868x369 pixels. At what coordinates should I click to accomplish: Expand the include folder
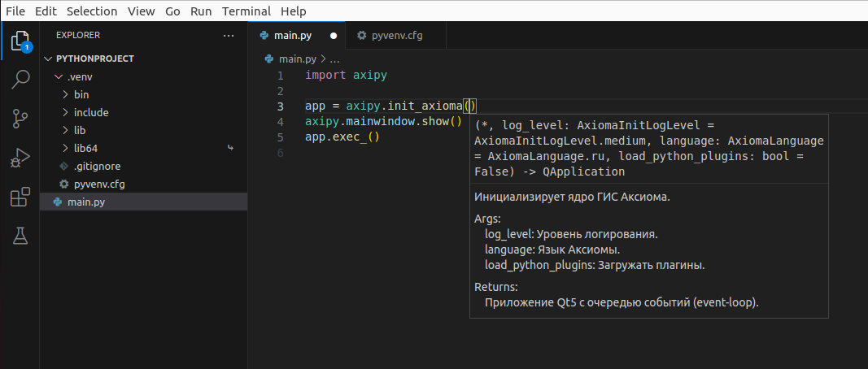tap(90, 112)
